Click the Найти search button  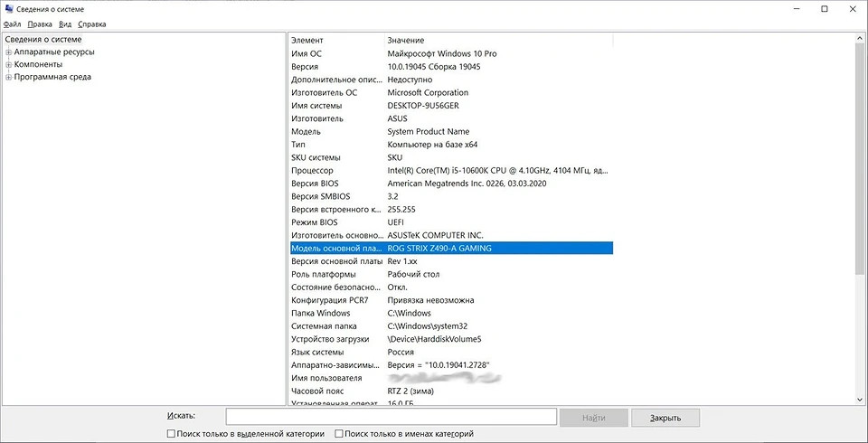(593, 418)
